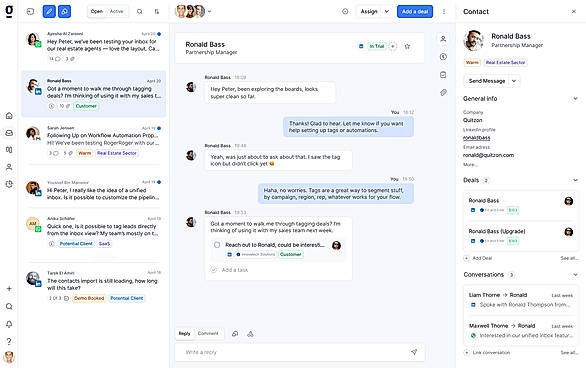The height and width of the screenshot is (368, 586).
Task: Open attachments paperclip icon in side strip
Action: (x=443, y=92)
